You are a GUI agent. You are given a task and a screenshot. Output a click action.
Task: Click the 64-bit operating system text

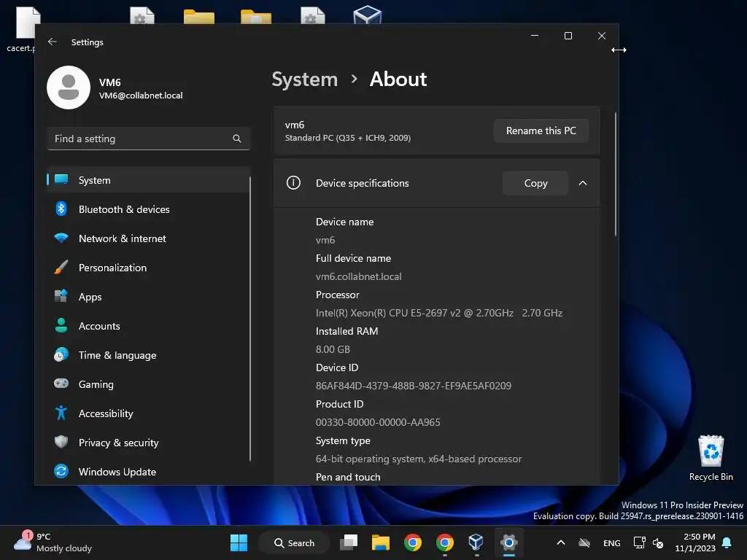click(418, 459)
